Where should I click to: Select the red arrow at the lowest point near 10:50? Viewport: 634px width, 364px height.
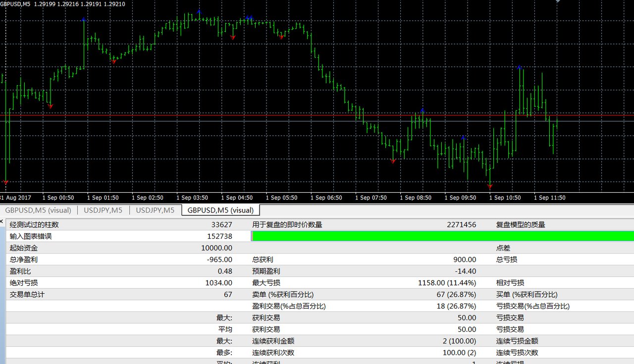point(490,187)
